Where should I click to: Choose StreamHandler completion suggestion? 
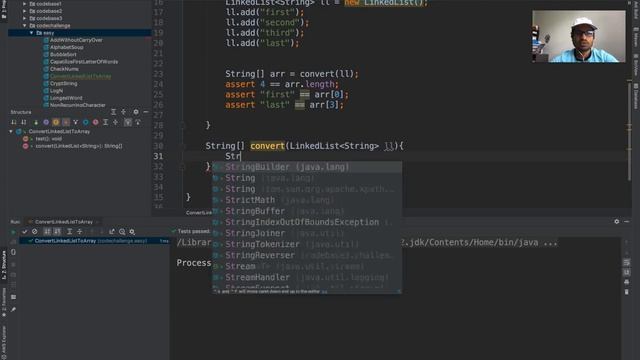pos(306,277)
